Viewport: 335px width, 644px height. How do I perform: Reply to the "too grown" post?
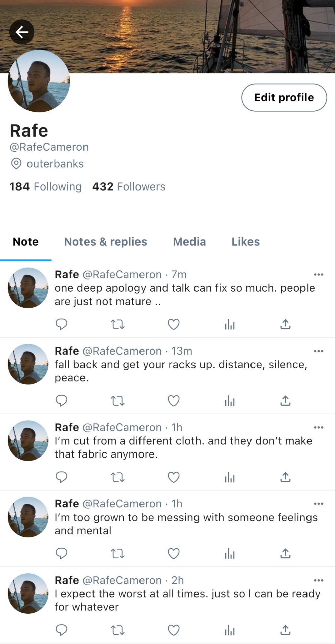point(61,553)
